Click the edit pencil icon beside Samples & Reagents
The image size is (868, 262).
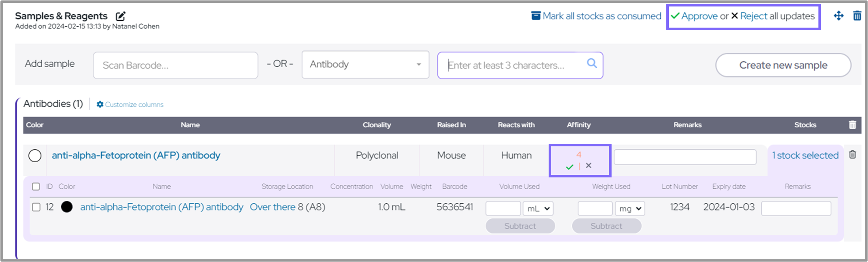[121, 16]
